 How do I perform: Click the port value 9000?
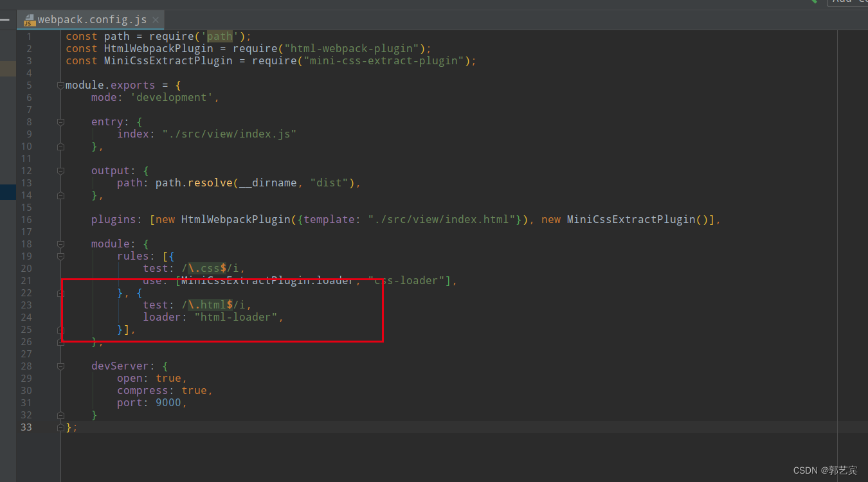pyautogui.click(x=168, y=403)
